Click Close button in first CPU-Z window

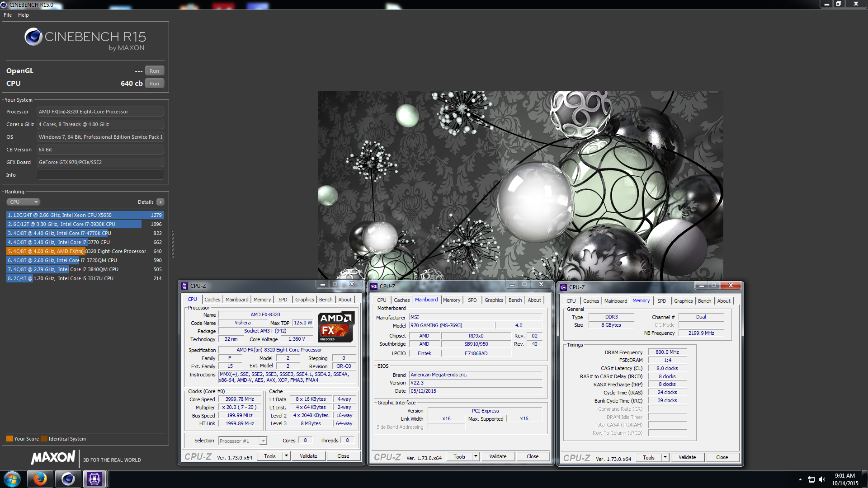(x=343, y=456)
